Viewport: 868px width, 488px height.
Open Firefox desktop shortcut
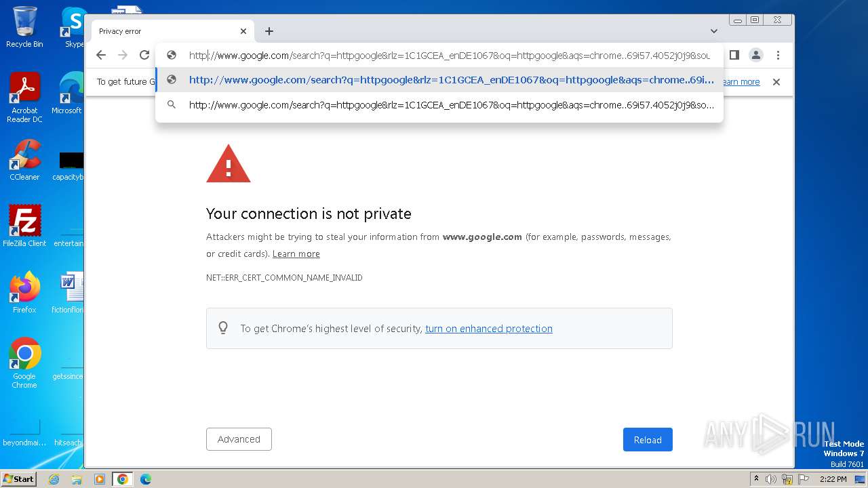(x=24, y=292)
